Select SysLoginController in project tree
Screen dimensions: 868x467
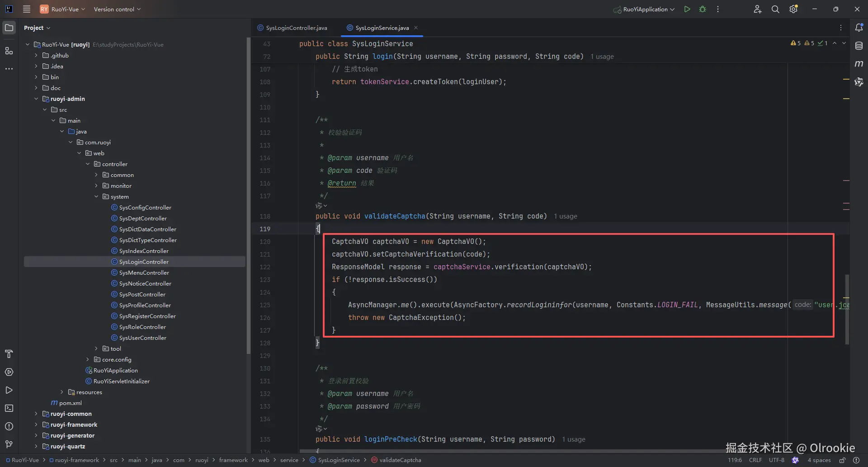[x=144, y=262]
